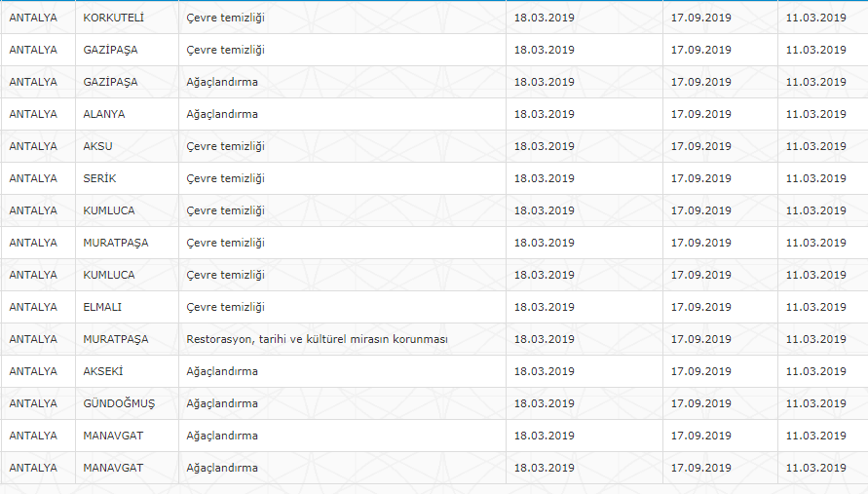
Task: Click Ağaçlandırma in the GAZİPAŞA row
Action: click(222, 82)
